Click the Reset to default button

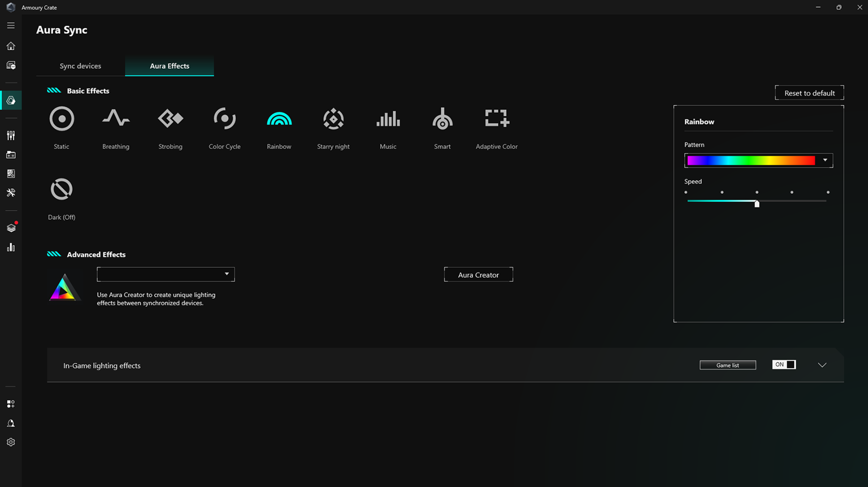pyautogui.click(x=809, y=93)
